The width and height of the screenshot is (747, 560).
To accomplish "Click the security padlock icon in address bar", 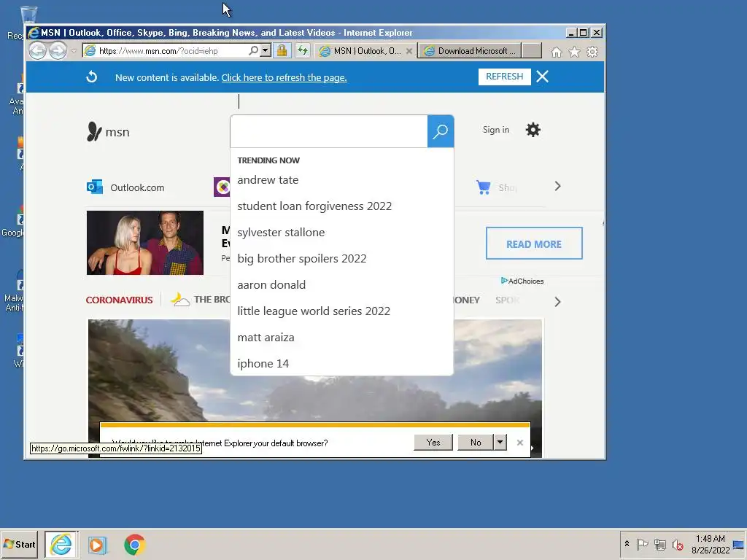I will [x=282, y=50].
